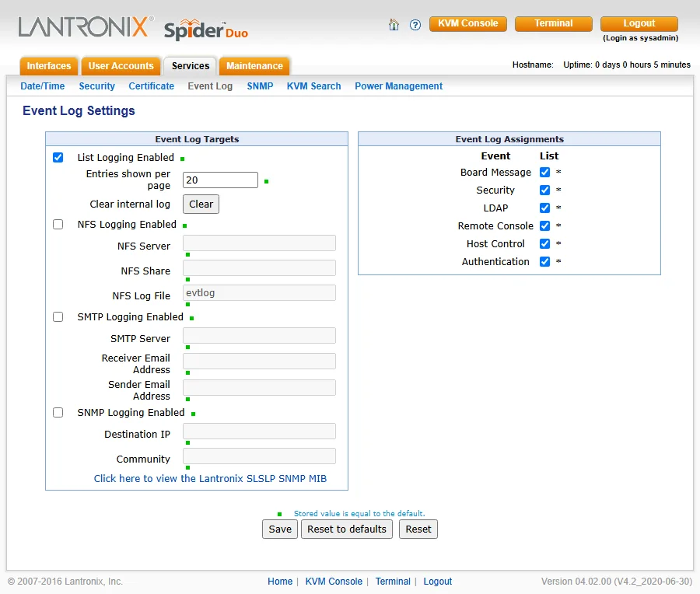Open SNMP settings page
This screenshot has width=700, height=594.
coord(260,86)
